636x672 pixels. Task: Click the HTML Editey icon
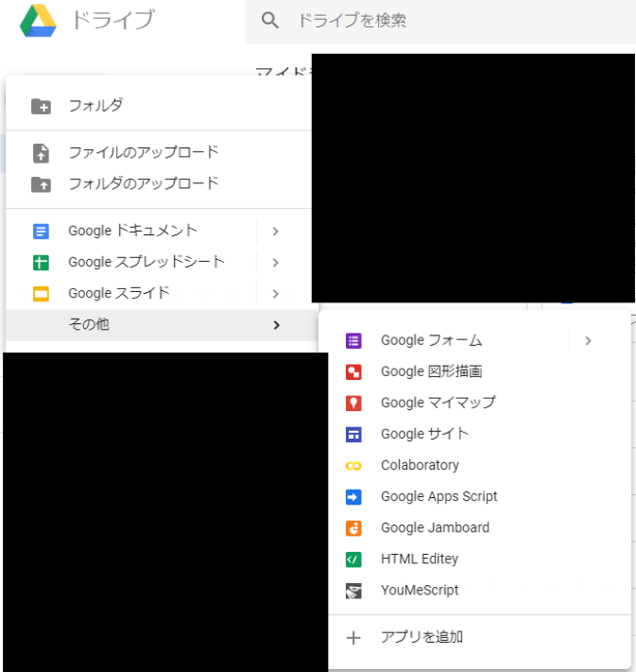[353, 560]
